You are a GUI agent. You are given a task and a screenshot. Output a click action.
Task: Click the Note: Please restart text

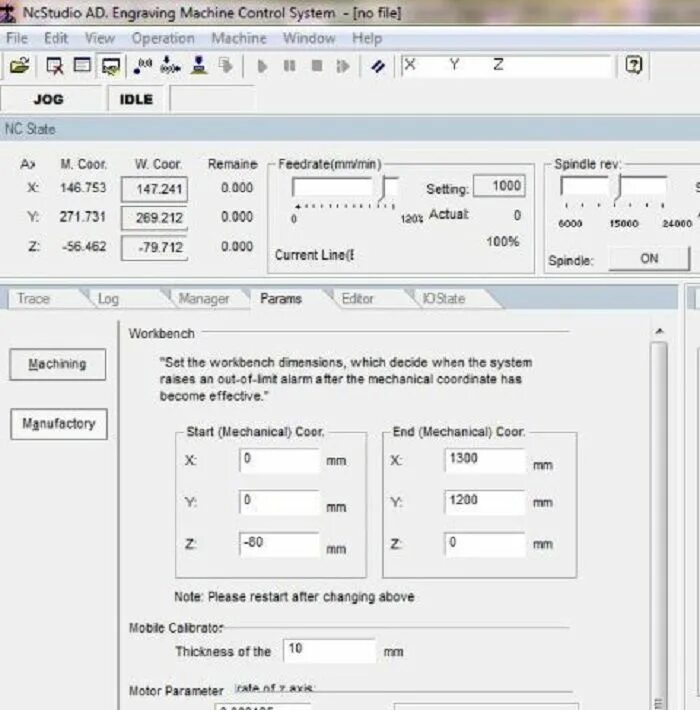point(294,597)
